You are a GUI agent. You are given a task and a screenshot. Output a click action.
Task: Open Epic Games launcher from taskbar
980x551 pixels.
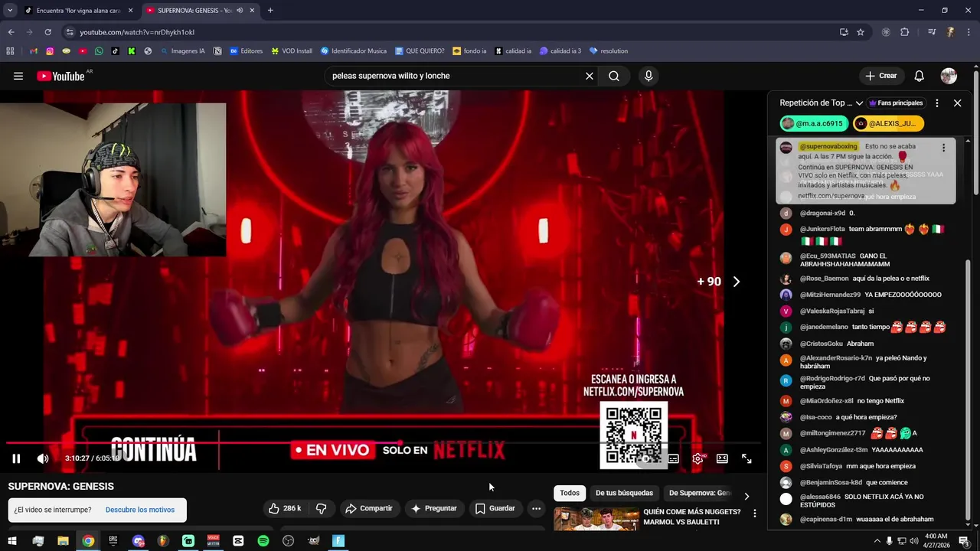coord(113,541)
